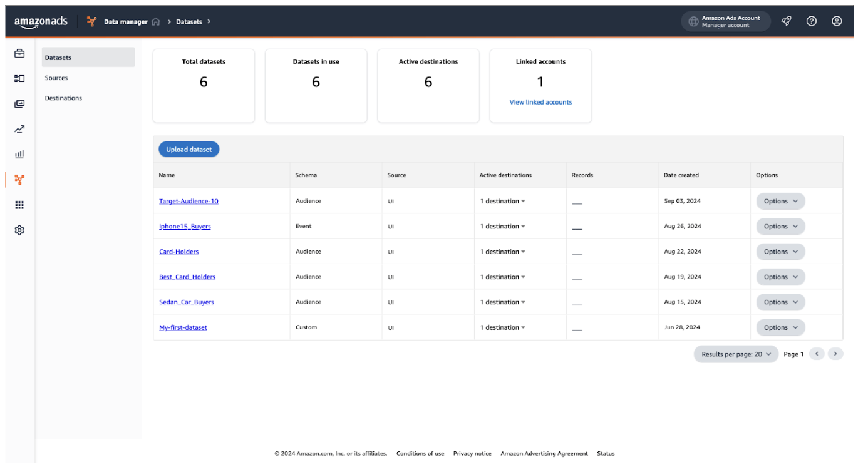Viewport: 868px width, 467px height.
Task: Click the home icon in breadcrumb
Action: [156, 22]
